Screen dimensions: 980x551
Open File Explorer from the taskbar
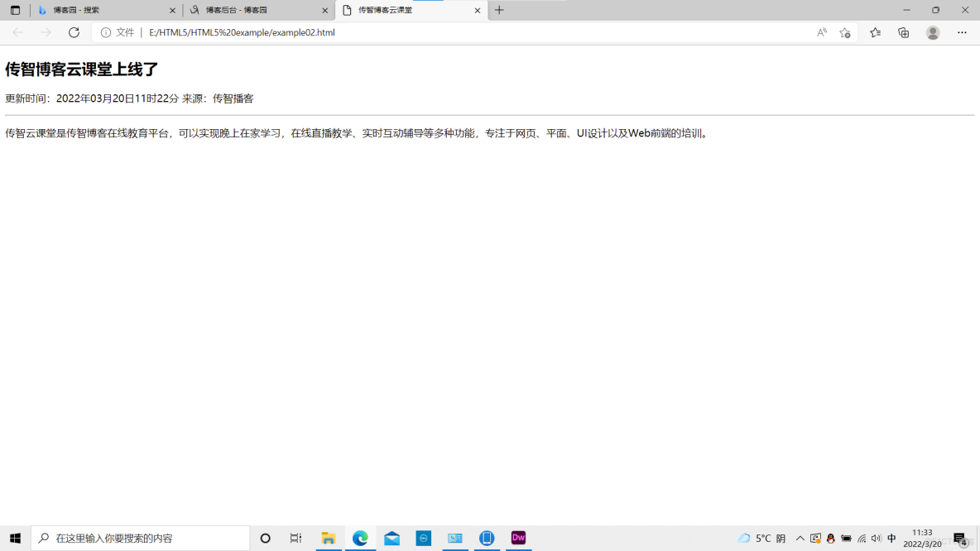328,538
